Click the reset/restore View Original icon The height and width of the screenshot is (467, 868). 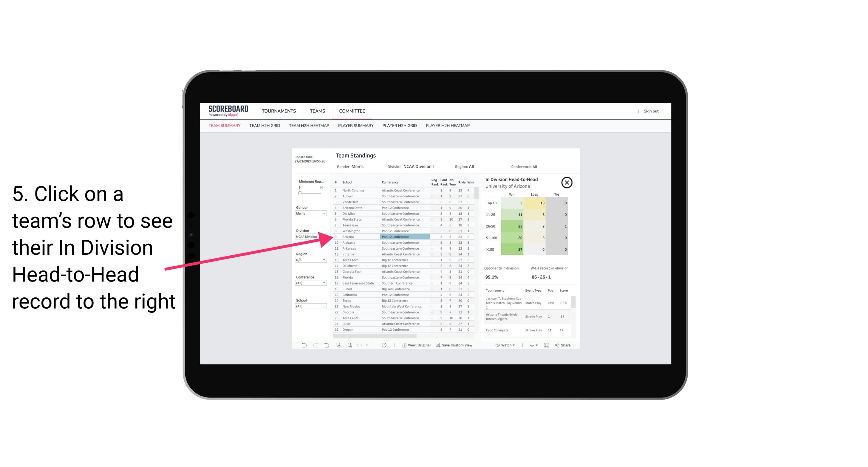pyautogui.click(x=403, y=345)
